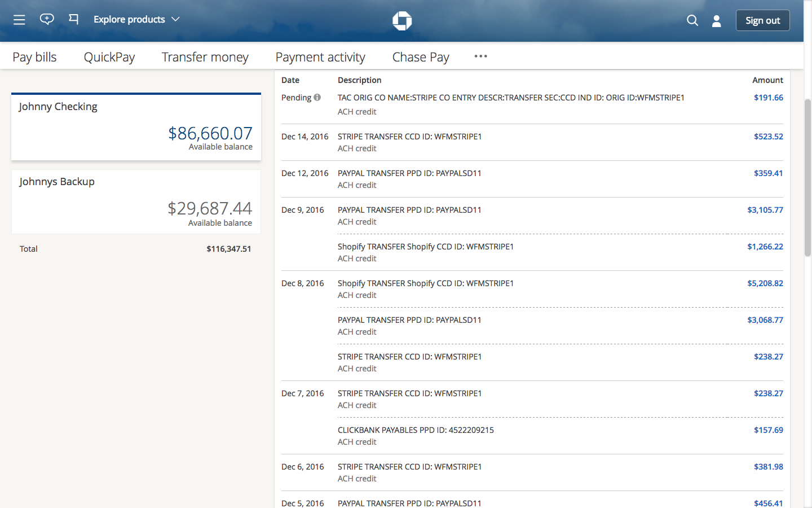Click the info icon next to Pending
The width and height of the screenshot is (812, 508).
317,97
